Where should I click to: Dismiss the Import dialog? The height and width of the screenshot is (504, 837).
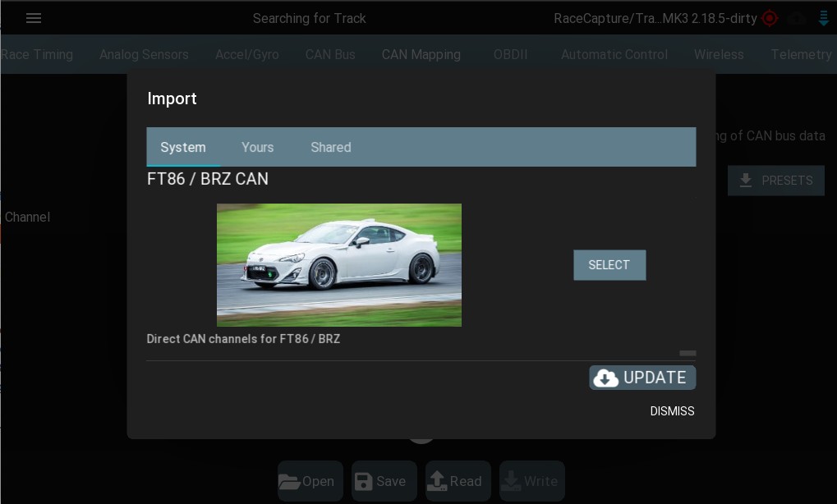click(x=672, y=411)
